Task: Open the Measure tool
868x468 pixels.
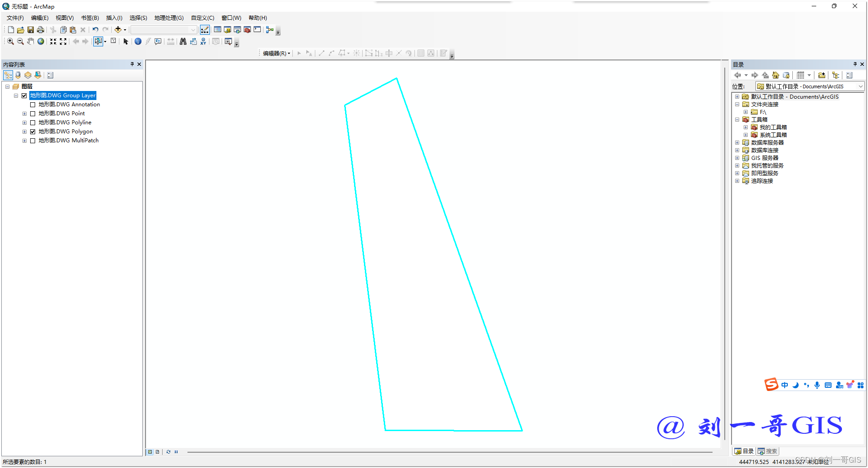Action: tap(170, 41)
